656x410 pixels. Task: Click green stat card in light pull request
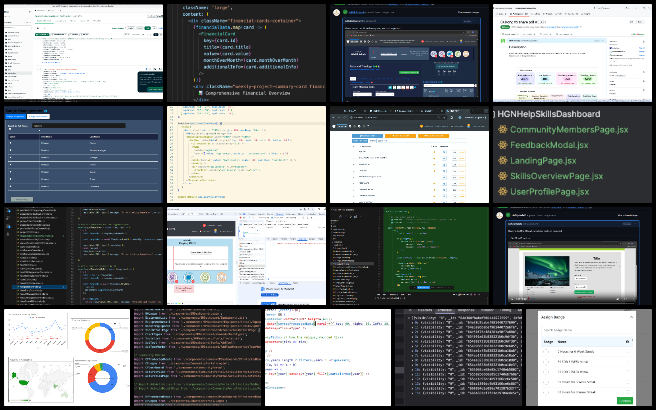588,78
